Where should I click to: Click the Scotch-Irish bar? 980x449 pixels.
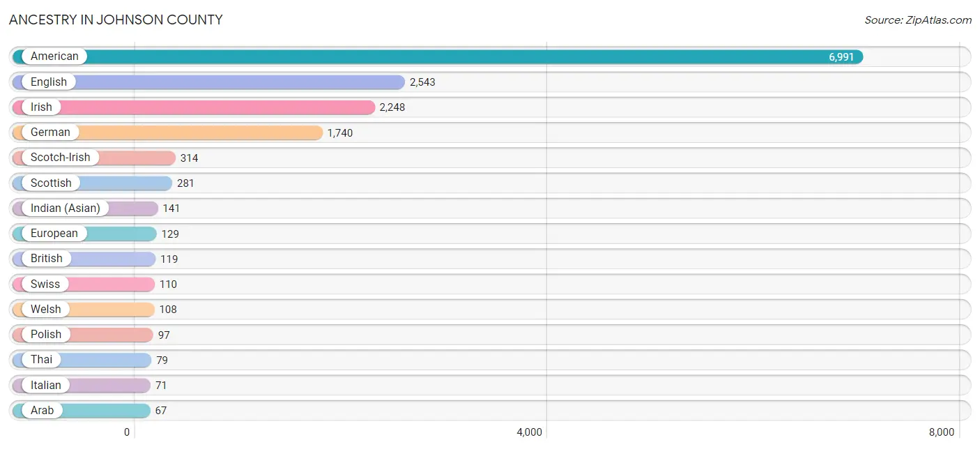[x=94, y=158]
